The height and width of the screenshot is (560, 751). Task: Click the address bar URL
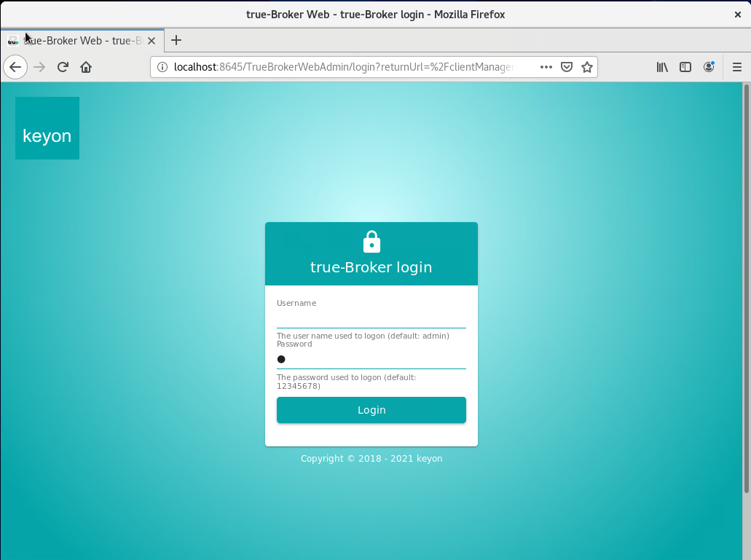[x=343, y=67]
